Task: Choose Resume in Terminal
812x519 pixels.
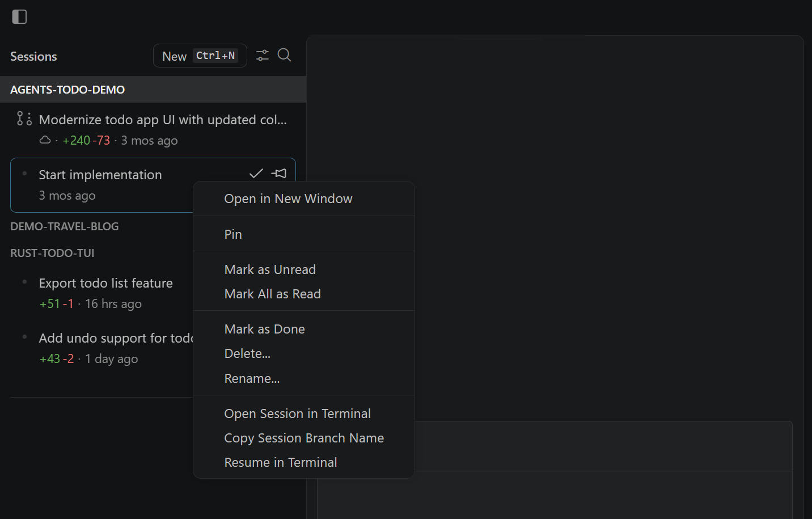Action: click(x=281, y=462)
